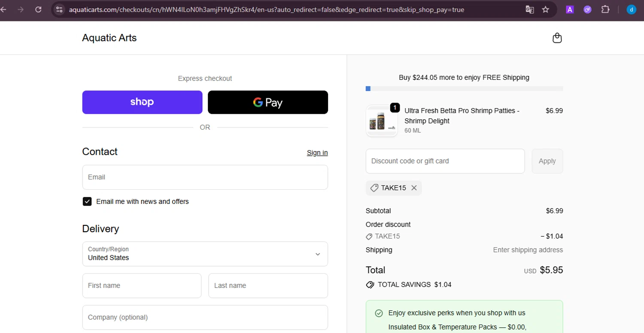The height and width of the screenshot is (333, 644).
Task: Bookmark this page with star icon
Action: (x=546, y=9)
